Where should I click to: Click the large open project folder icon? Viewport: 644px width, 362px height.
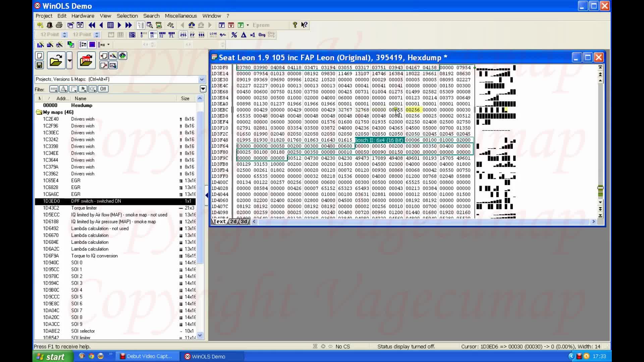point(56,61)
